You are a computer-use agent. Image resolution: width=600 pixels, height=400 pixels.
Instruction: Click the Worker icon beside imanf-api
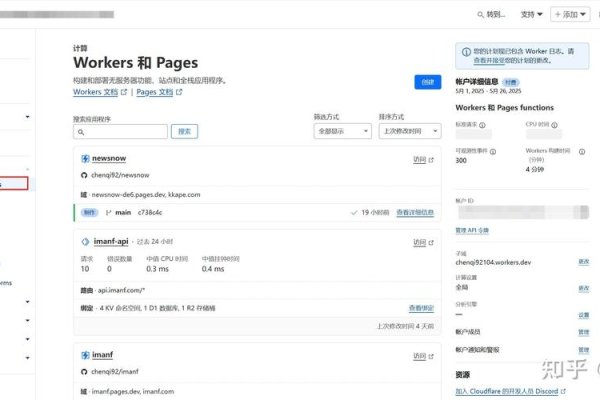point(85,242)
